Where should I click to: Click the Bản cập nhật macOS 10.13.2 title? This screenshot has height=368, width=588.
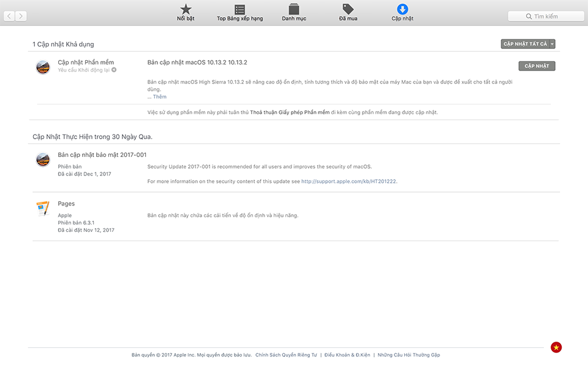click(197, 63)
